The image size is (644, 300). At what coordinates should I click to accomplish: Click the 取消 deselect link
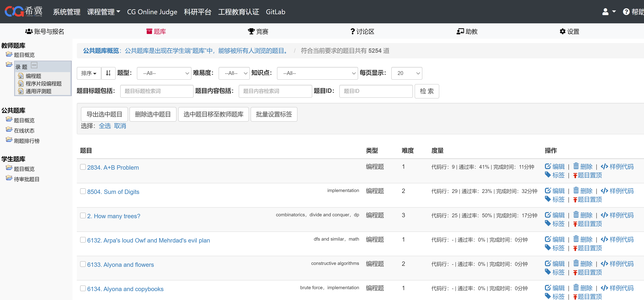(120, 126)
